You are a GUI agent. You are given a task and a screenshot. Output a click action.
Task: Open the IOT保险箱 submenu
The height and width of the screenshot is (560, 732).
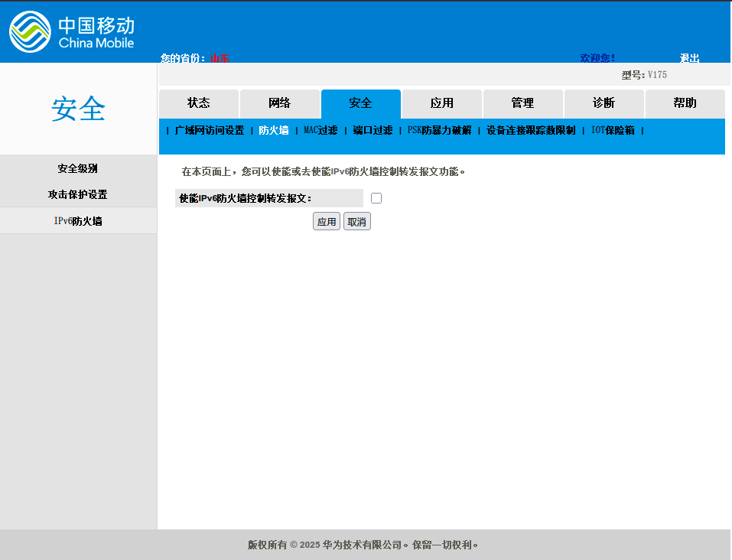click(613, 131)
